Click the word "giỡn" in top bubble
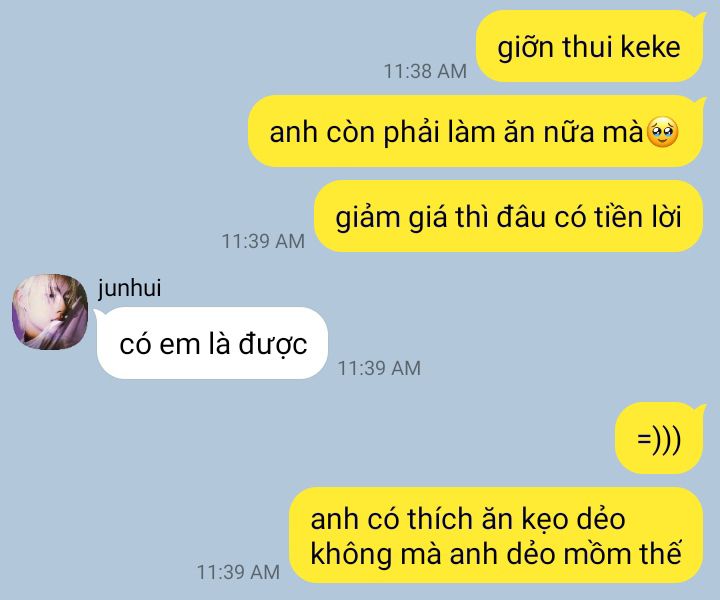 [525, 48]
